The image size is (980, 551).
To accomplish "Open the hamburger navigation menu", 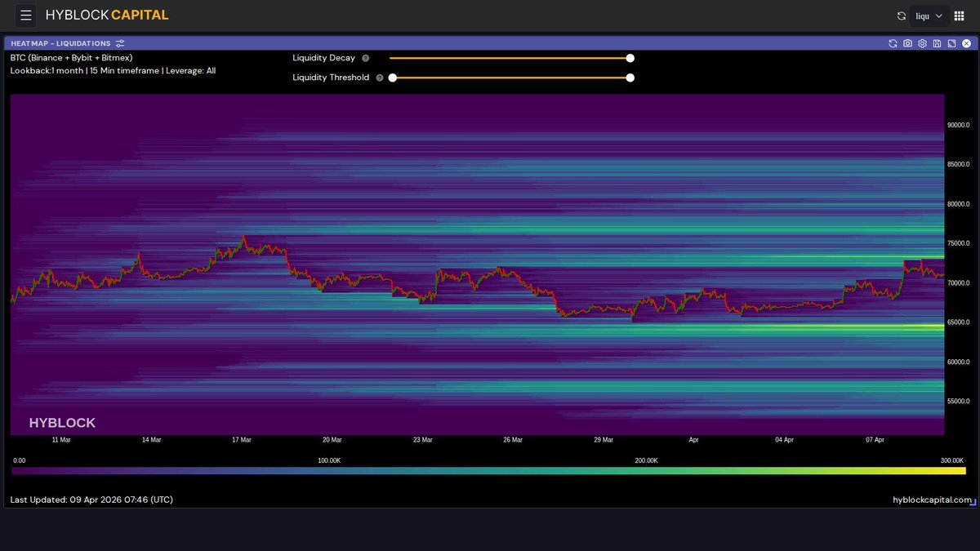I will [26, 16].
